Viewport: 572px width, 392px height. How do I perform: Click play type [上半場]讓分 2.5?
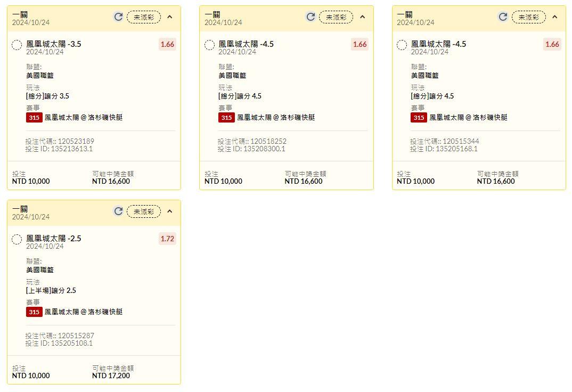(51, 291)
